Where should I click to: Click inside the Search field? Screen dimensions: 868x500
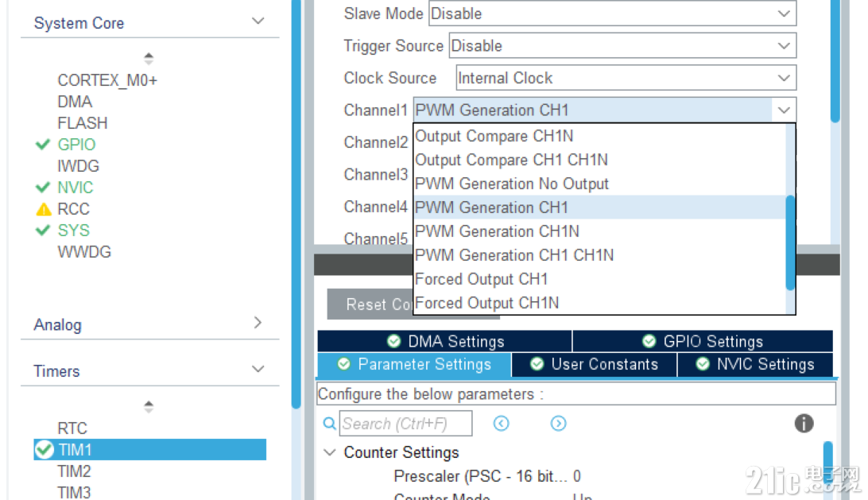click(405, 423)
